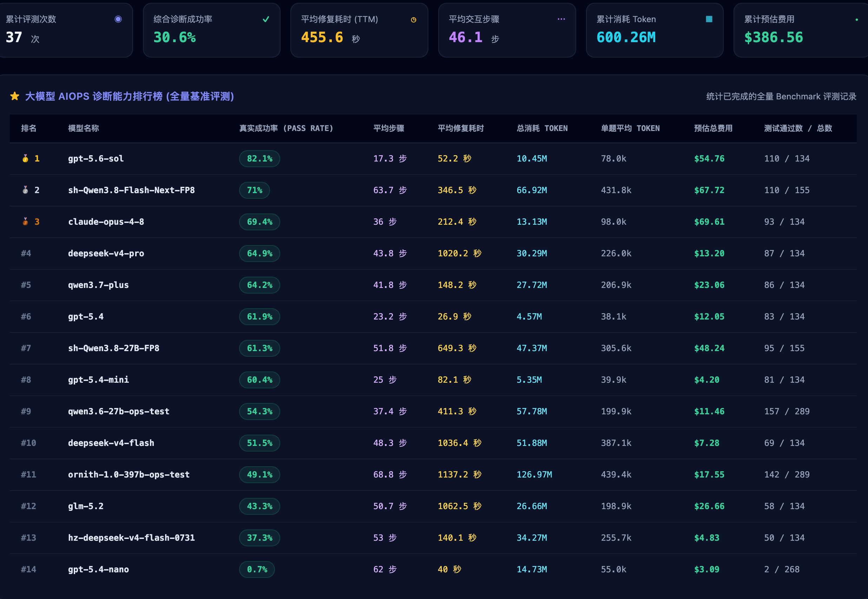Click the 统计已完成的全量 Benchmark 评测记录 note
Image resolution: width=868 pixels, height=599 pixels.
coord(781,97)
